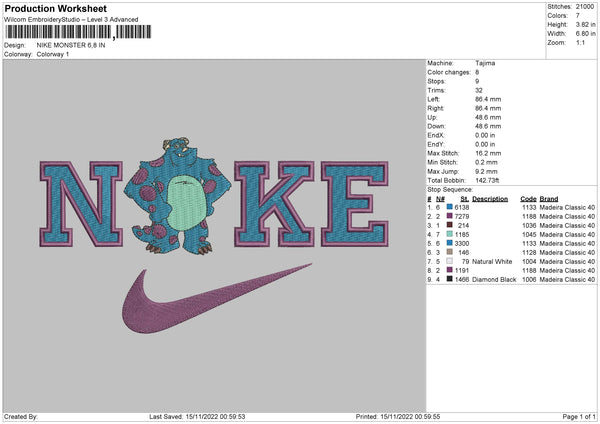Select the Total Bobbin value '142.73ft'
This screenshot has width=600, height=424.
tap(487, 180)
